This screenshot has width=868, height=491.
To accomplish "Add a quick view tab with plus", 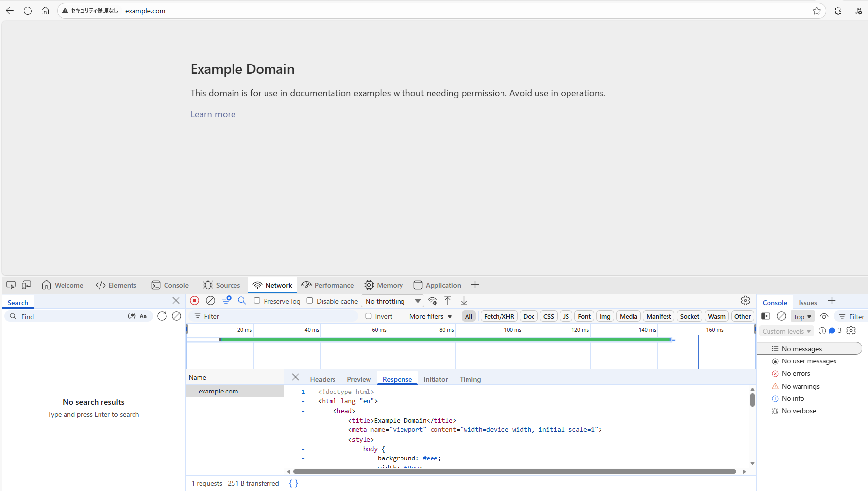I will [x=832, y=301].
